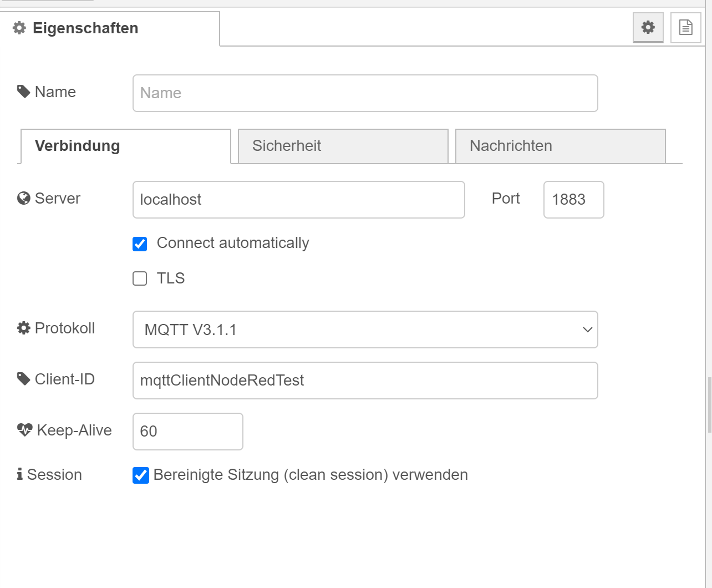This screenshot has width=712, height=588.
Task: Click the Client-ID input field
Action: click(365, 381)
